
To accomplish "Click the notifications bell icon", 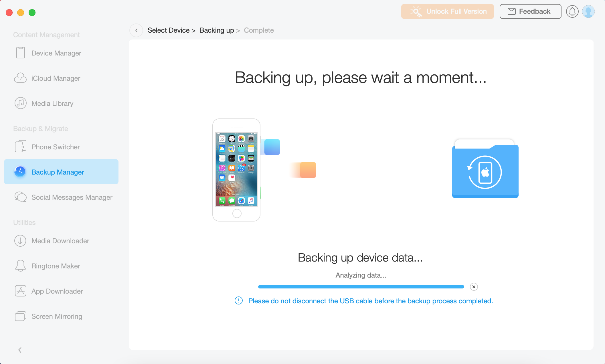I will (572, 11).
